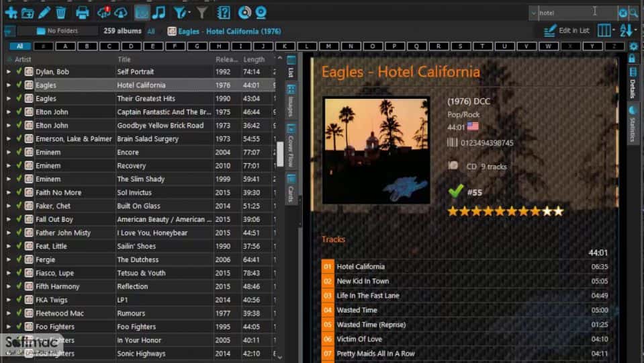This screenshot has width=644, height=363.
Task: Toggle green checkmark on Elton John Captain Fantastic row
Action: click(19, 112)
